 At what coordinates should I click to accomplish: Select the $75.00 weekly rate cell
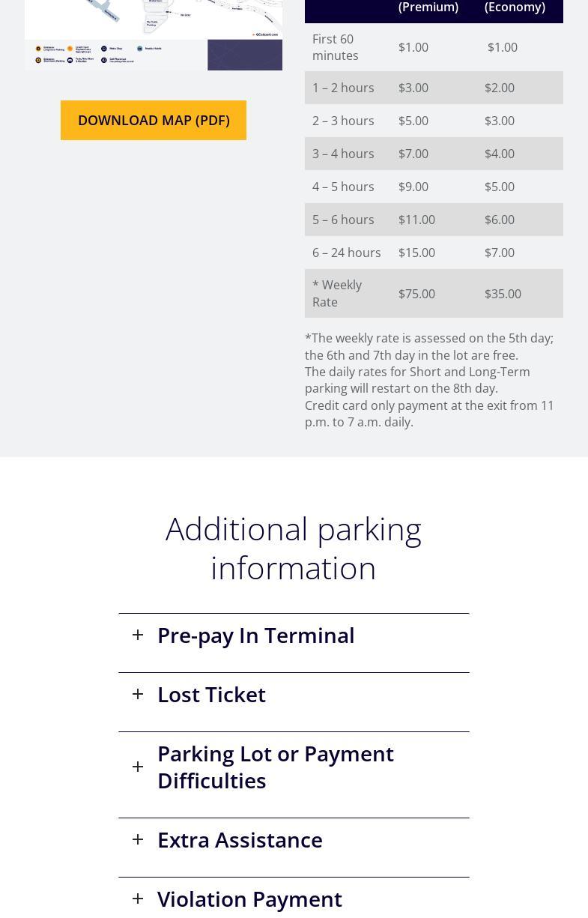click(x=416, y=294)
